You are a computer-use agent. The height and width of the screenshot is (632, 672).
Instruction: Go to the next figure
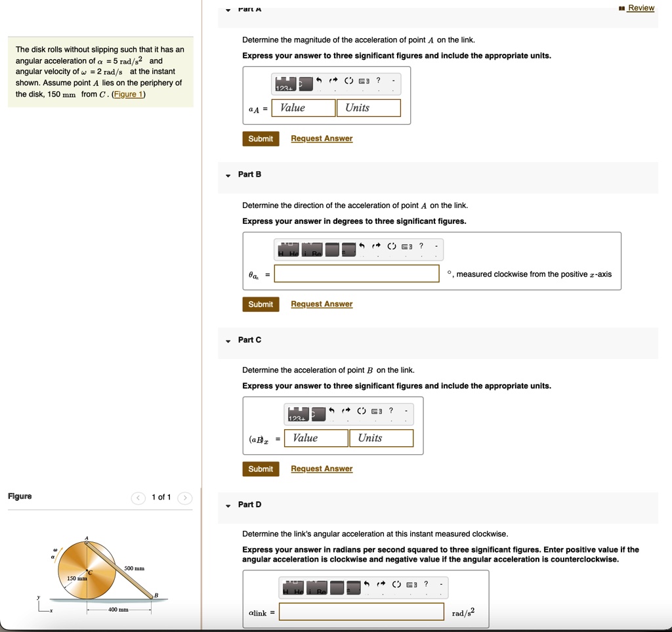(184, 498)
